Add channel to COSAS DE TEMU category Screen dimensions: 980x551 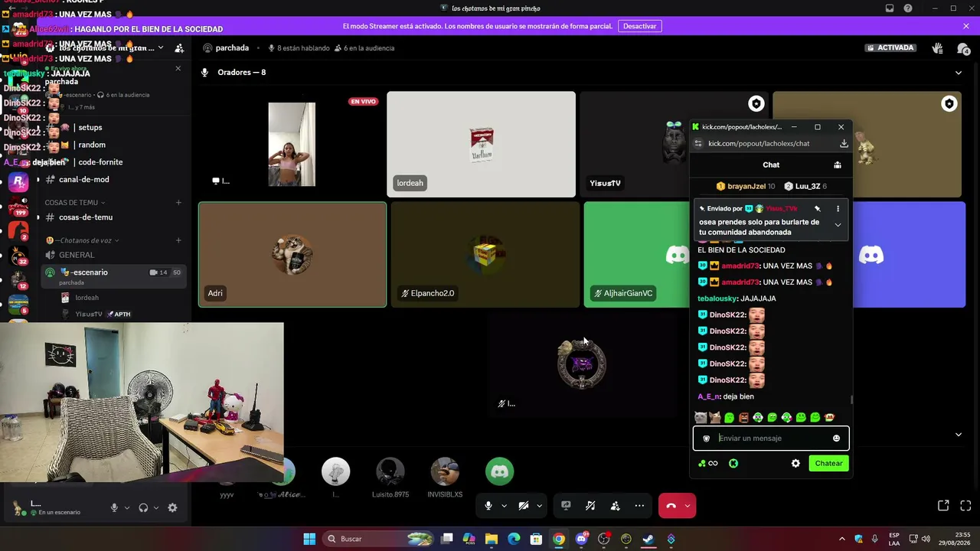178,203
